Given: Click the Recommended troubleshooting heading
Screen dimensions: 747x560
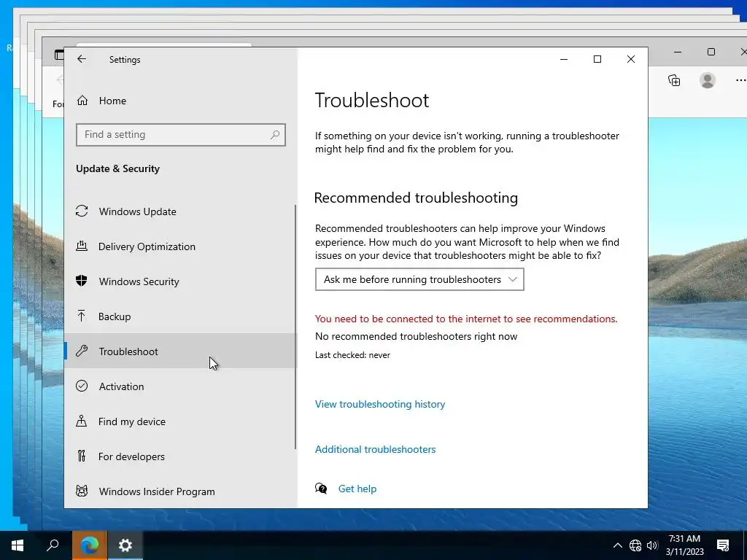Looking at the screenshot, I should pos(416,198).
